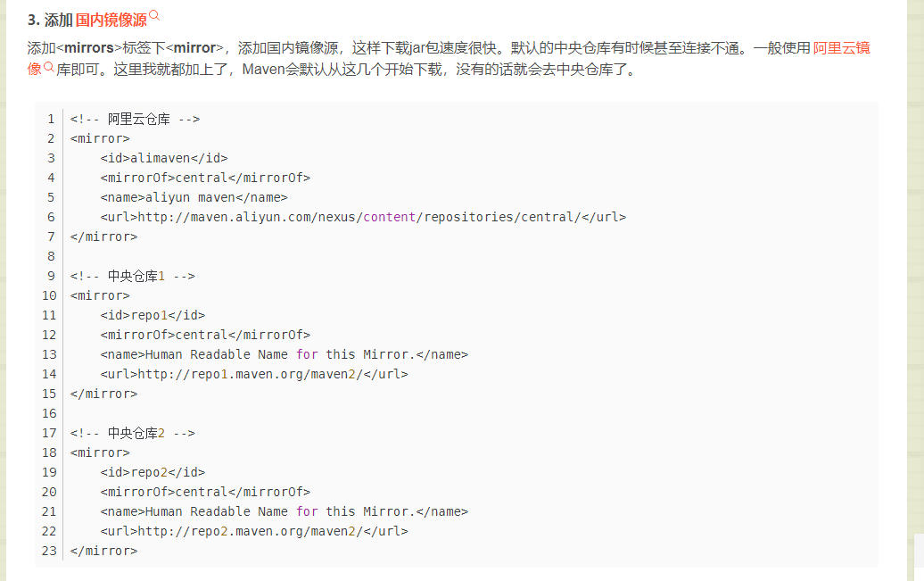The image size is (924, 581).
Task: Click the 中央仓库1 comment line
Action: click(132, 276)
